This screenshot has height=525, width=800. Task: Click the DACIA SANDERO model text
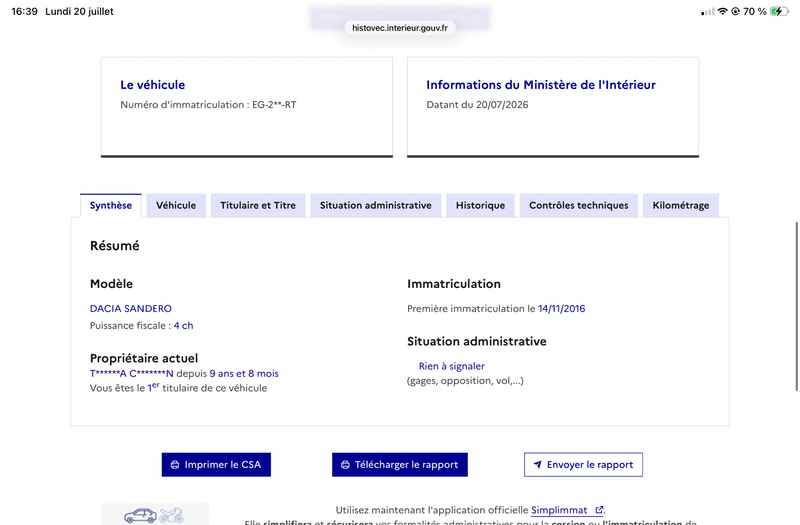131,309
